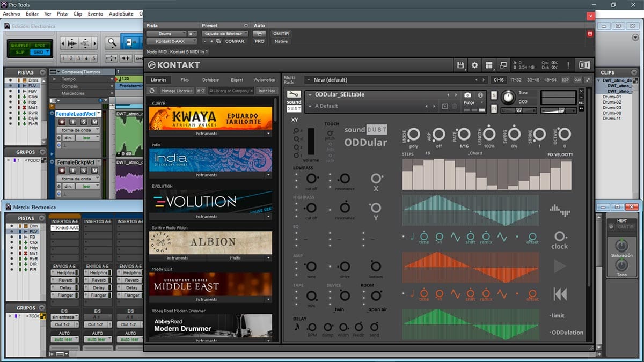
Task: Click the Y axis assign knob
Action: pyautogui.click(x=376, y=208)
